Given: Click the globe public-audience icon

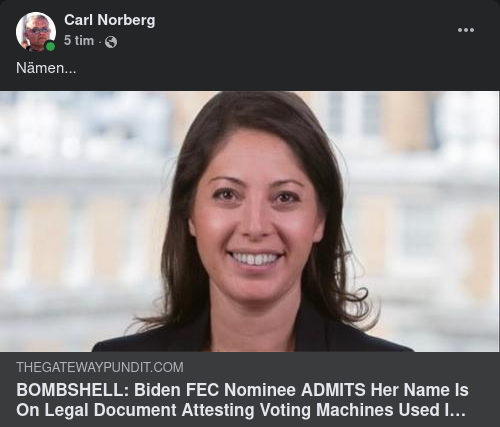Looking at the screenshot, I should pos(111,42).
